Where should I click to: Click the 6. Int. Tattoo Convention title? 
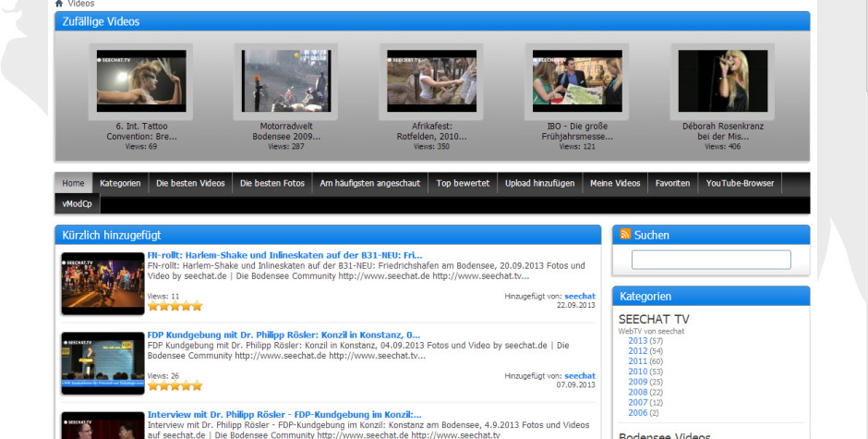[141, 131]
